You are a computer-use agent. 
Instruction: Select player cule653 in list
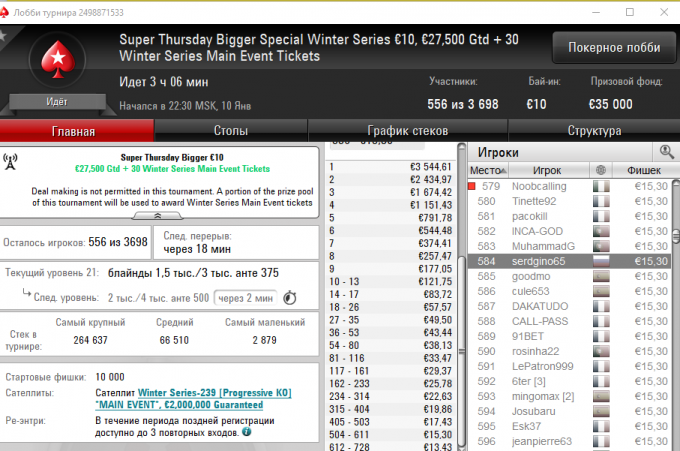[569, 291]
